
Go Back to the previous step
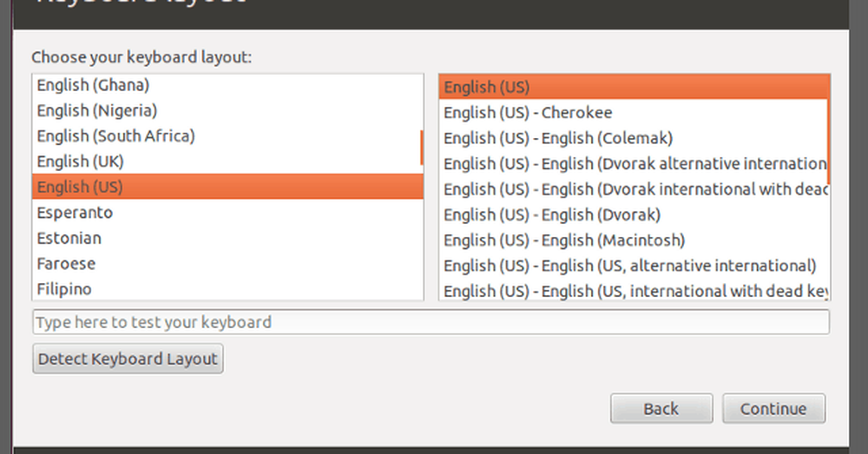pyautogui.click(x=661, y=408)
